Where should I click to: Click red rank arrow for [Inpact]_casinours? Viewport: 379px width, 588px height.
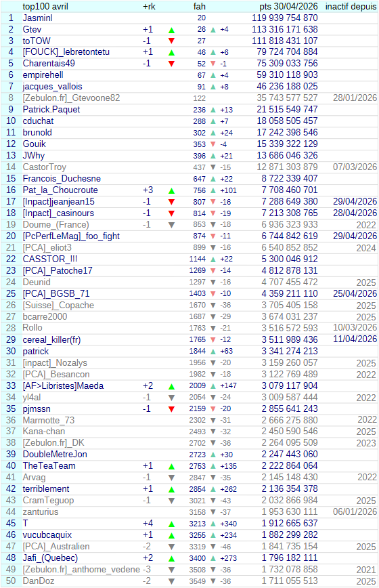(x=171, y=214)
